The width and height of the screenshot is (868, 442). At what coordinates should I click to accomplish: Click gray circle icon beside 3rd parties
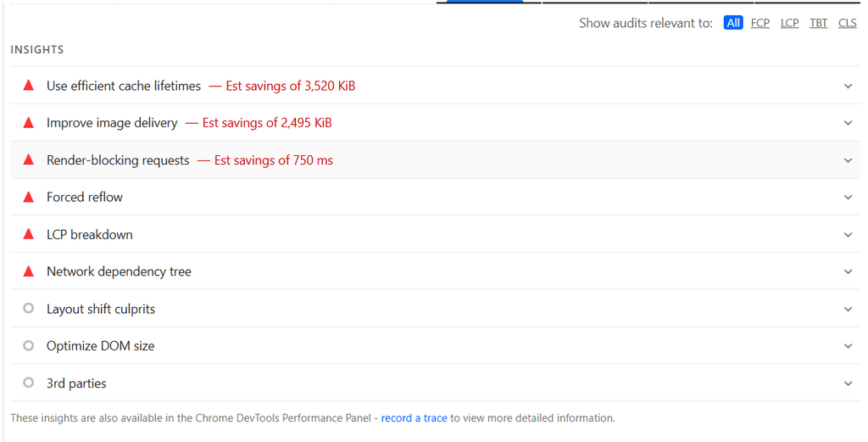coord(29,382)
